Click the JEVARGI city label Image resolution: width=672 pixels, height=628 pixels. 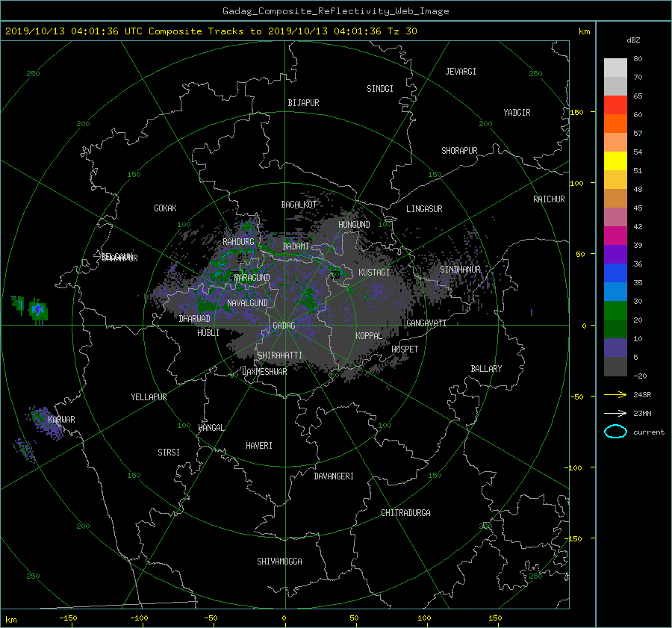461,72
